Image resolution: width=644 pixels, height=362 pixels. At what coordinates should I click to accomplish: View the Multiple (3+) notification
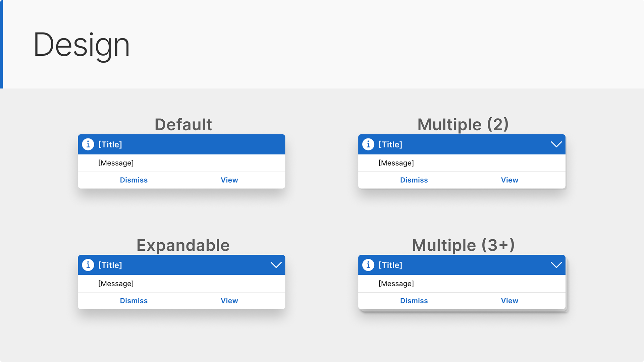click(x=509, y=301)
